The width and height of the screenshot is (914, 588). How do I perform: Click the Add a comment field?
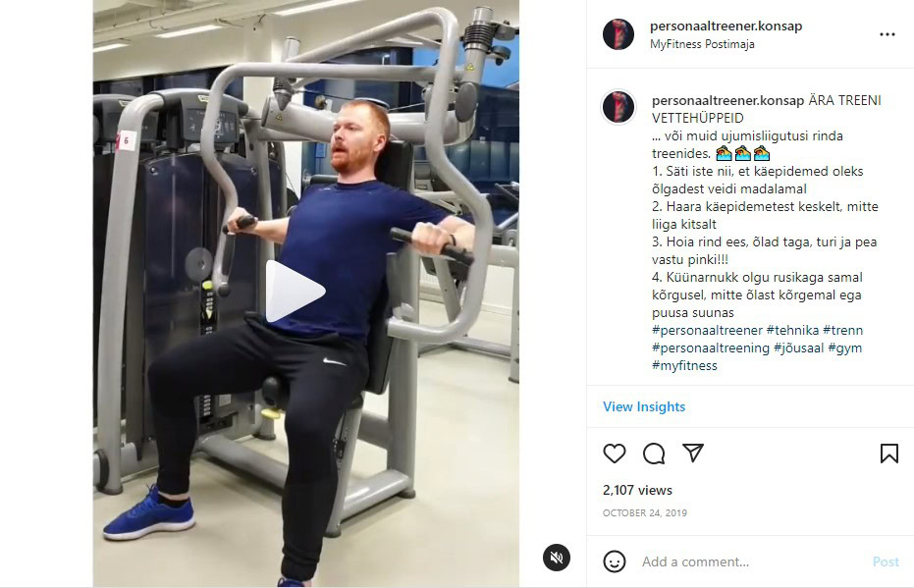(752, 561)
